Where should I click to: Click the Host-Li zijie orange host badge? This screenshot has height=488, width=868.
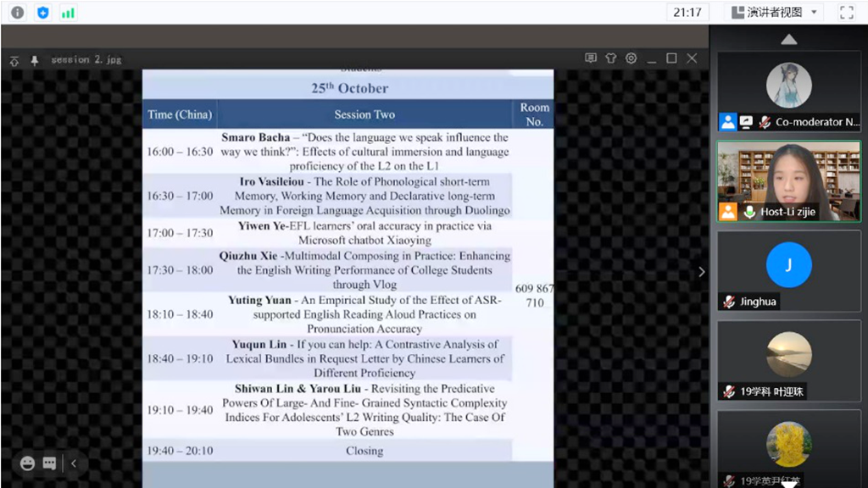tap(728, 211)
